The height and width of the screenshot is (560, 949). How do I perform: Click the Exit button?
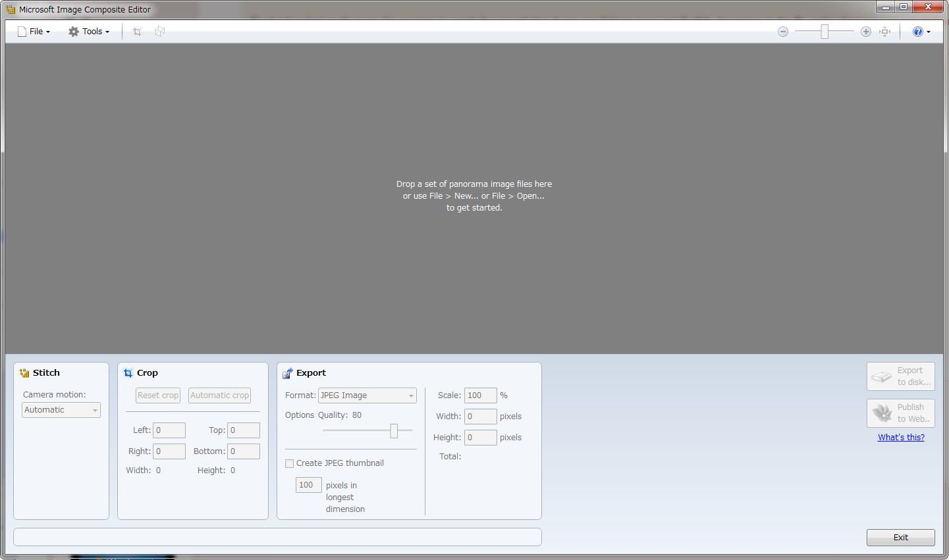click(x=901, y=538)
